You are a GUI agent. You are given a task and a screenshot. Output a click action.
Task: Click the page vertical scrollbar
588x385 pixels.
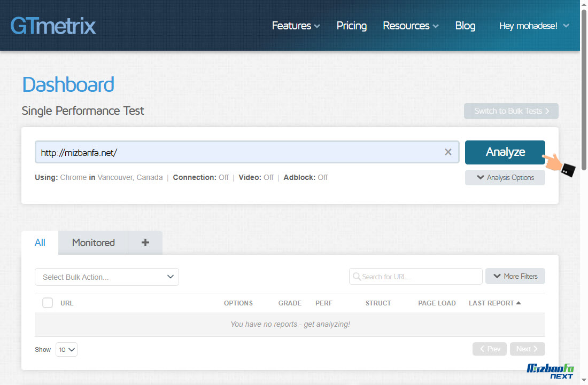[x=584, y=90]
